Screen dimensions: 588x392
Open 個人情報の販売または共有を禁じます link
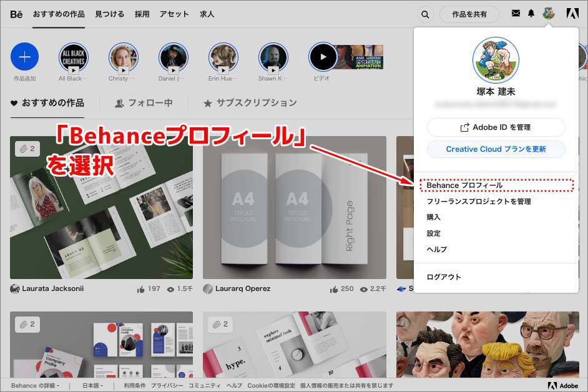click(346, 386)
